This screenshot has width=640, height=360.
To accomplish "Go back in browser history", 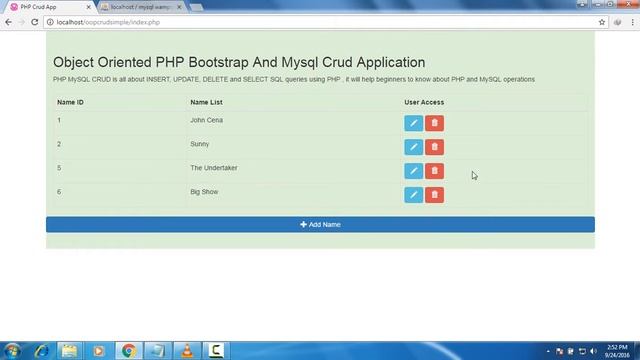I will tap(9, 22).
